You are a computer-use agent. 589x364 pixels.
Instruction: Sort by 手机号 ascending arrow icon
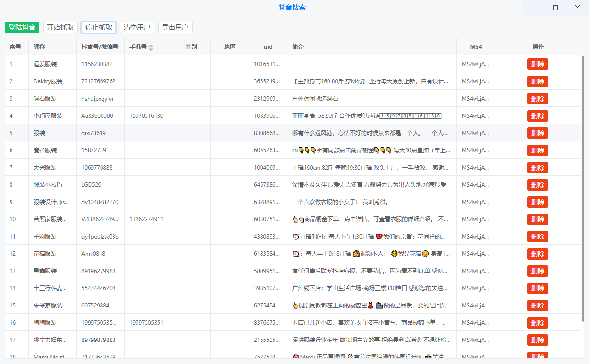click(x=151, y=45)
